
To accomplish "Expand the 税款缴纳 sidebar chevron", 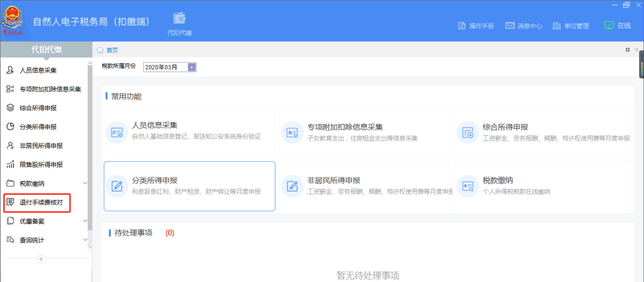I will [85, 184].
